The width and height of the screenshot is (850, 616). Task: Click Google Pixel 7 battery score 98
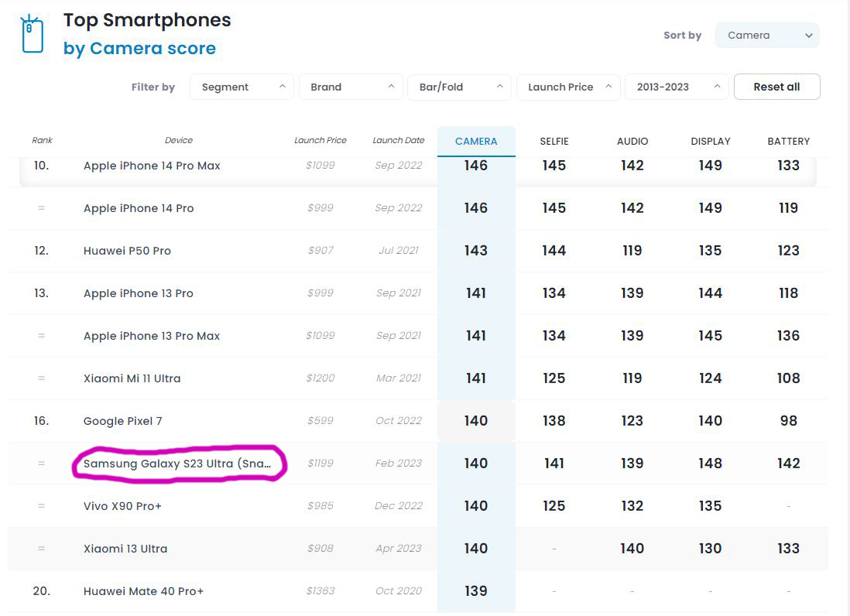[788, 421]
